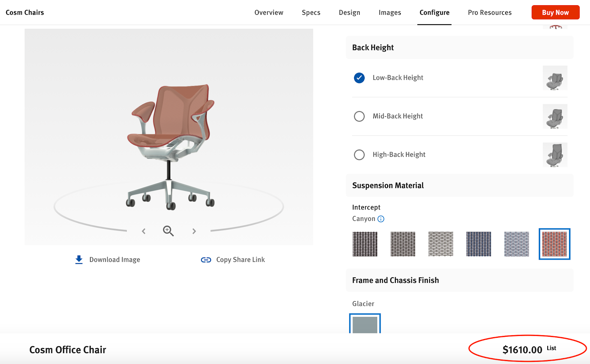Open the Overview tab
Image resolution: width=590 pixels, height=364 pixels.
269,13
